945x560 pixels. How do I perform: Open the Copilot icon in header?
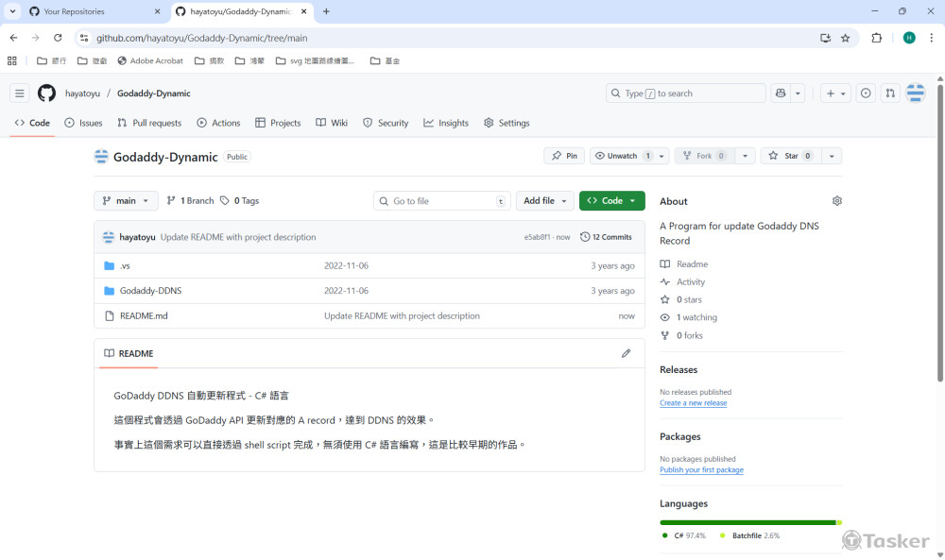point(781,93)
